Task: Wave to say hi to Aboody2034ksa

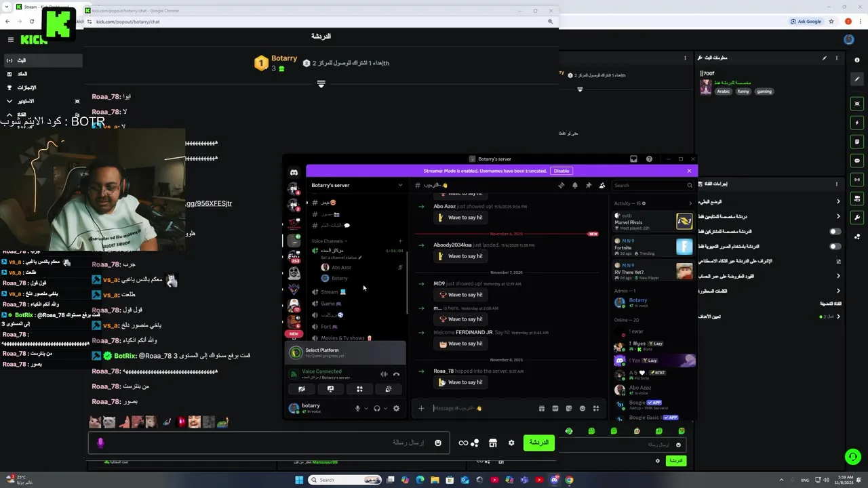Action: [x=461, y=256]
